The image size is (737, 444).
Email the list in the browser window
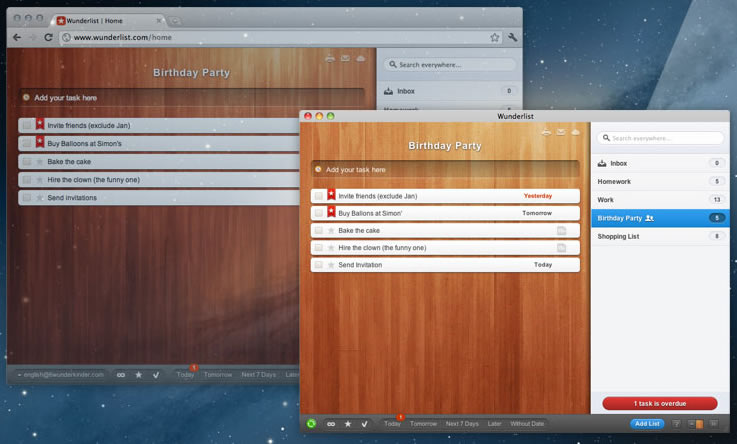point(345,59)
